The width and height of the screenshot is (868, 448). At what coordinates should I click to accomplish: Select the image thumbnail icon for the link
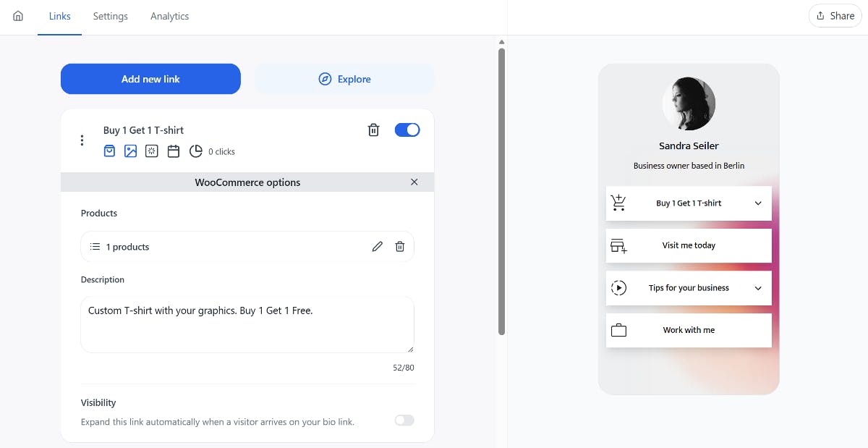click(x=130, y=151)
